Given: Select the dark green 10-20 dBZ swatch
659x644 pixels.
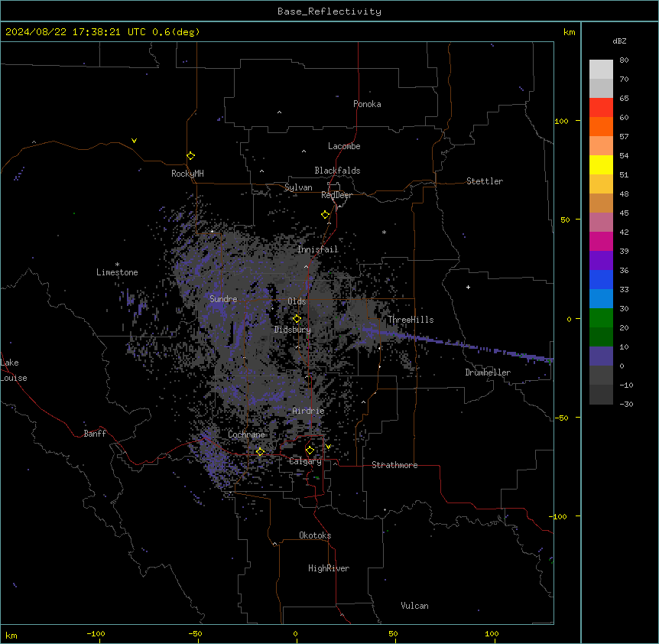Looking at the screenshot, I should click(x=601, y=337).
